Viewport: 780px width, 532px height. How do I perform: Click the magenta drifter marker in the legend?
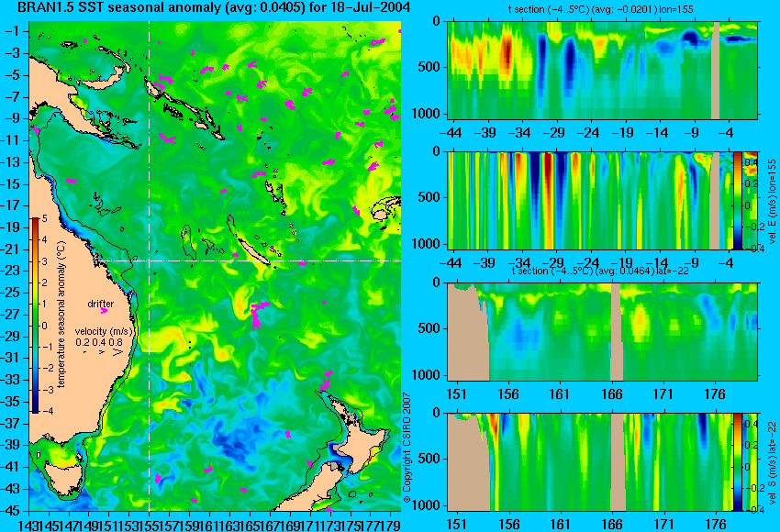point(104,311)
